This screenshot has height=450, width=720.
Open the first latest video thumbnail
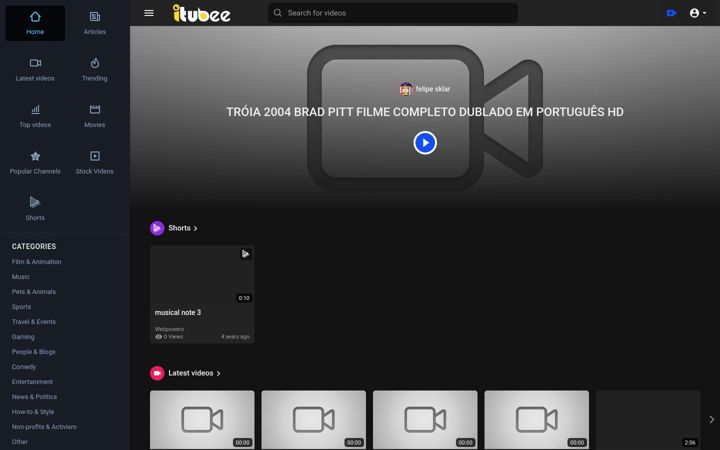pos(202,420)
